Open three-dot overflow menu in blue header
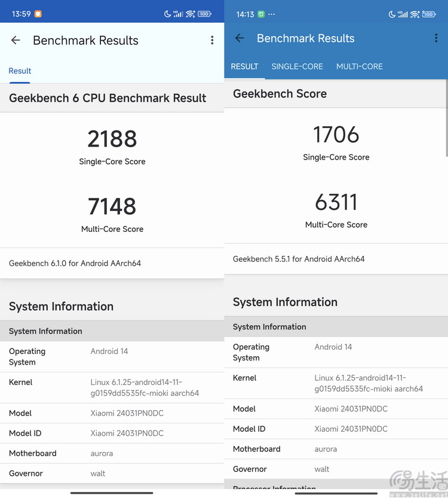The image size is (448, 498). click(x=436, y=38)
